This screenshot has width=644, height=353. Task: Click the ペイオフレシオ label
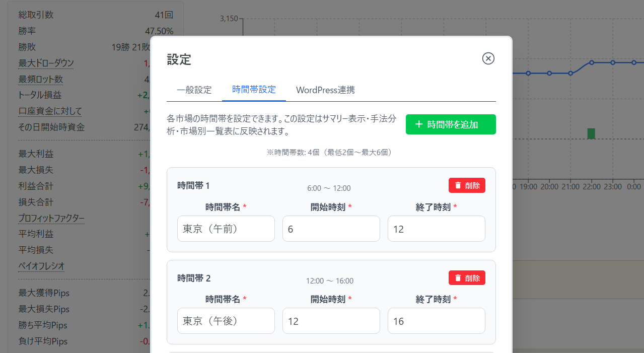(x=41, y=266)
